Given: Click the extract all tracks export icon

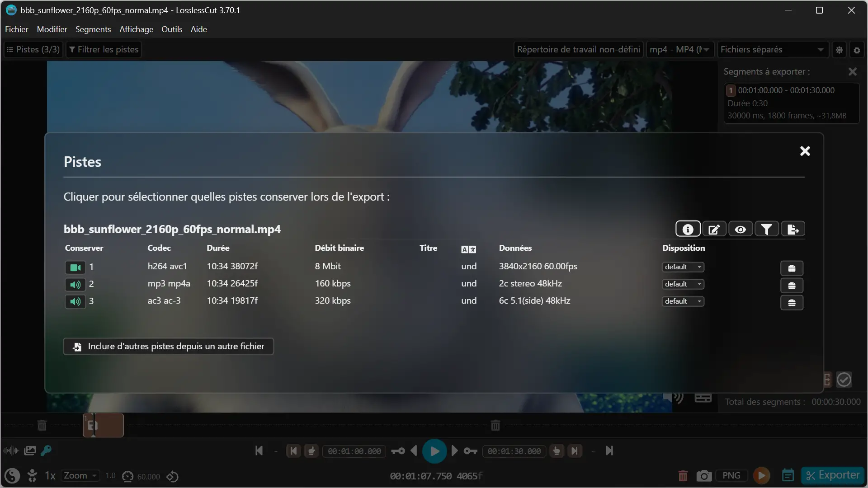Looking at the screenshot, I should [793, 230].
